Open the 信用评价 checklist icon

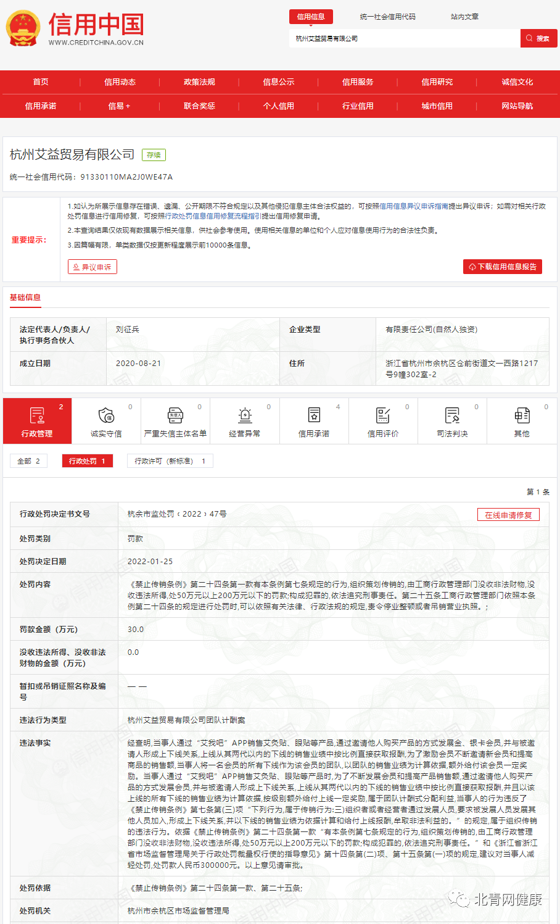[x=383, y=415]
